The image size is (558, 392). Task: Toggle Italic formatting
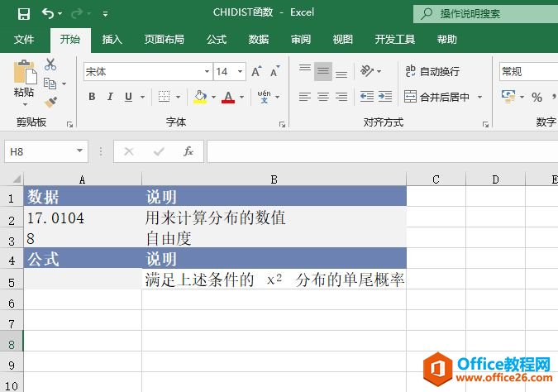110,97
